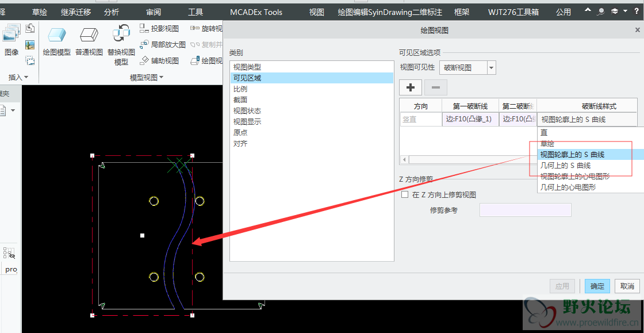644x333 pixels.
Task: Click the 修剪参考 input field
Action: coord(525,210)
